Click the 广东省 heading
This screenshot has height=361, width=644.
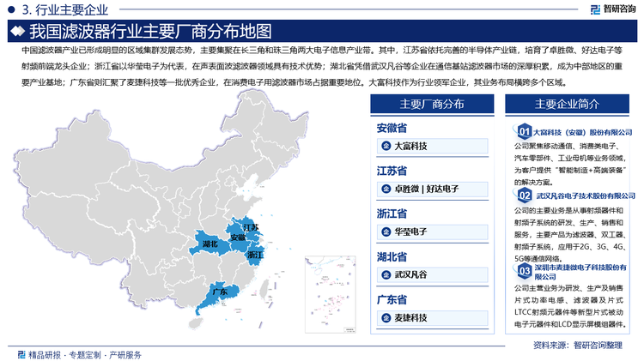tap(392, 299)
